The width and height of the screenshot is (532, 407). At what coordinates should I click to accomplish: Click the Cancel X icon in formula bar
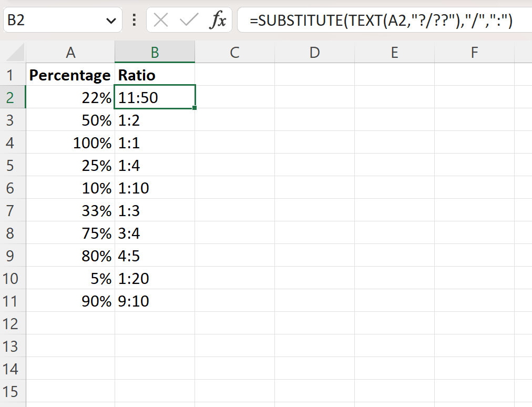160,20
